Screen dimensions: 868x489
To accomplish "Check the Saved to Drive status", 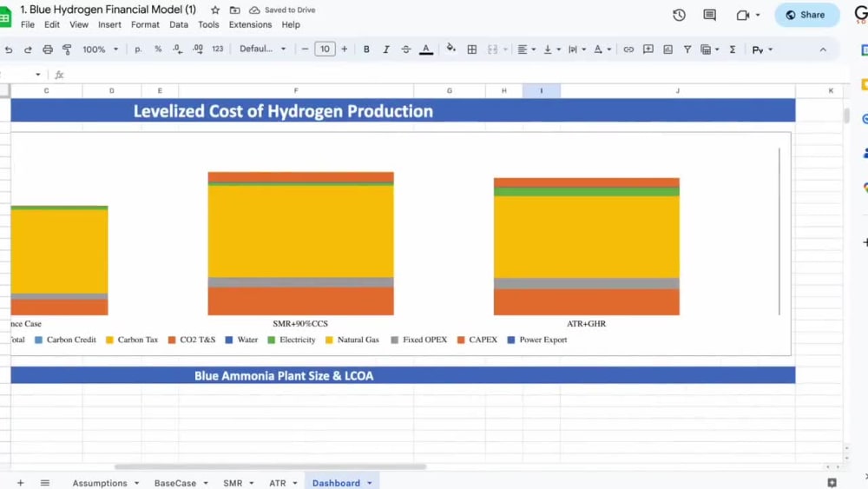I will pyautogui.click(x=282, y=10).
